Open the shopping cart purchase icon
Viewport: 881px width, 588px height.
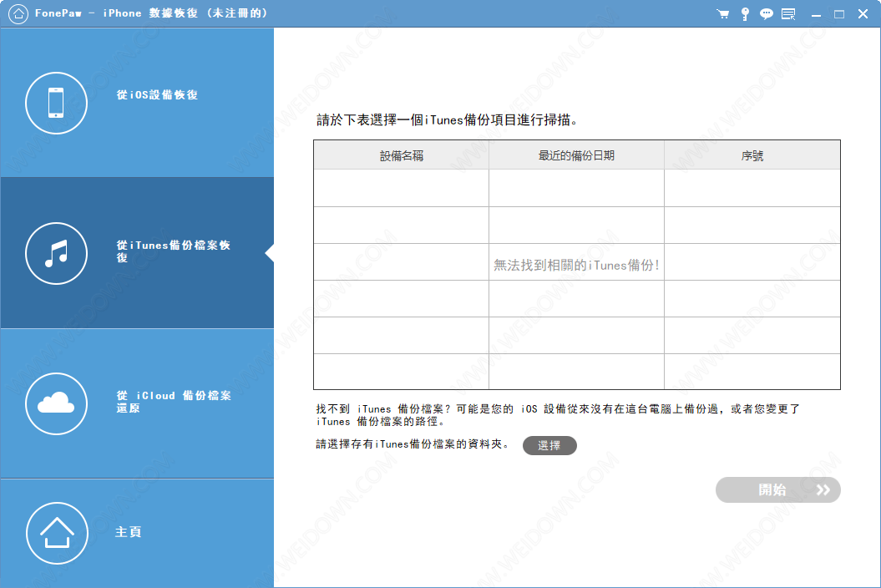pyautogui.click(x=723, y=14)
